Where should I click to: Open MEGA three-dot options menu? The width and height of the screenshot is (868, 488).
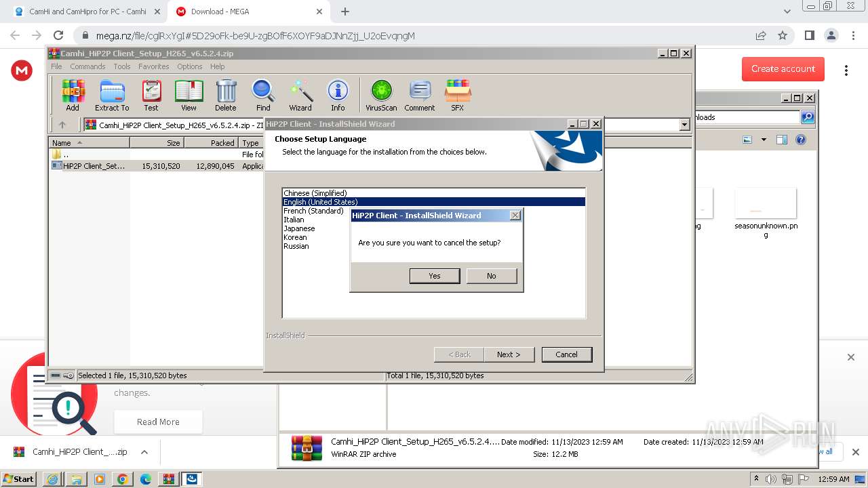(x=846, y=70)
